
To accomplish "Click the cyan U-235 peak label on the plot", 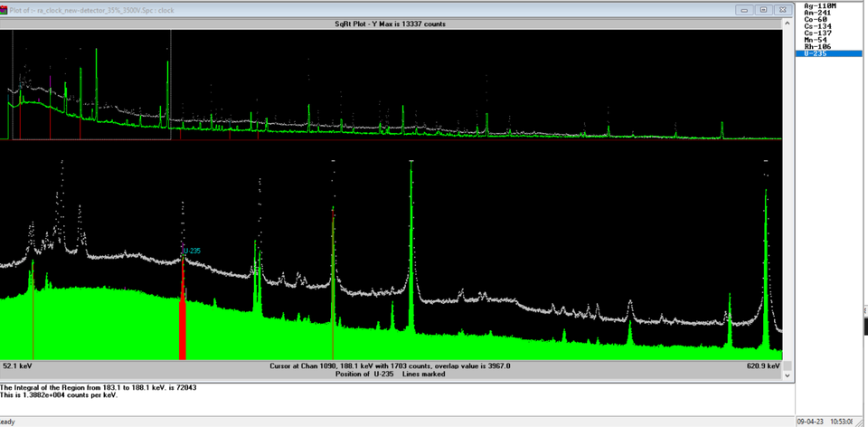I will click(193, 251).
